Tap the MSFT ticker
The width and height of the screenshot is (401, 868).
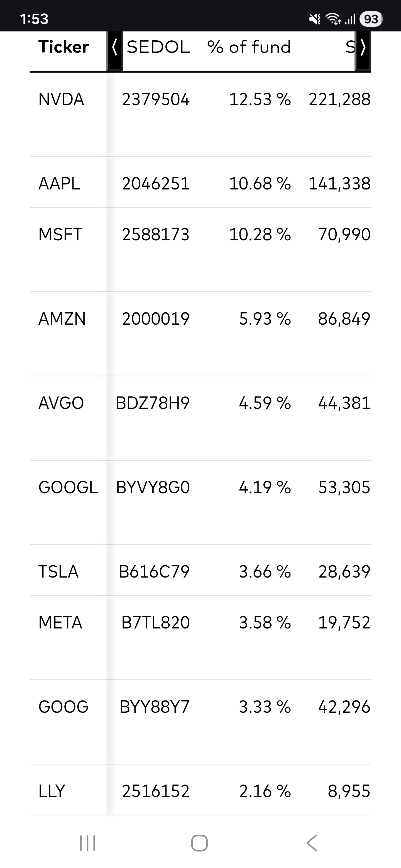point(60,235)
